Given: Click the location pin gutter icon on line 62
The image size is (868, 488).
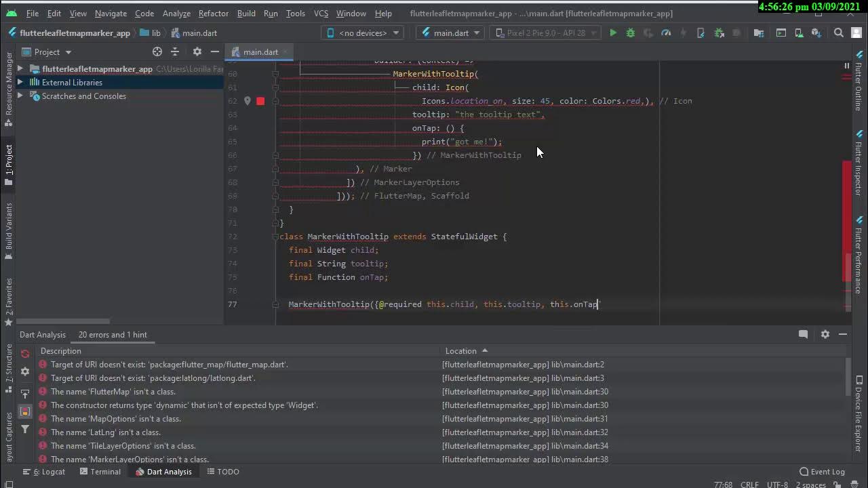Looking at the screenshot, I should pyautogui.click(x=248, y=101).
